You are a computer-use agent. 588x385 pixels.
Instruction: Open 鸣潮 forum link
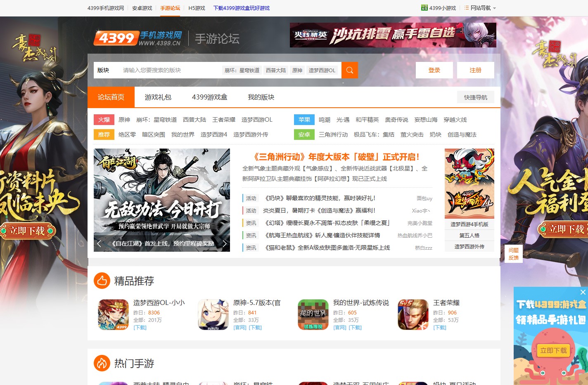pyautogui.click(x=325, y=120)
